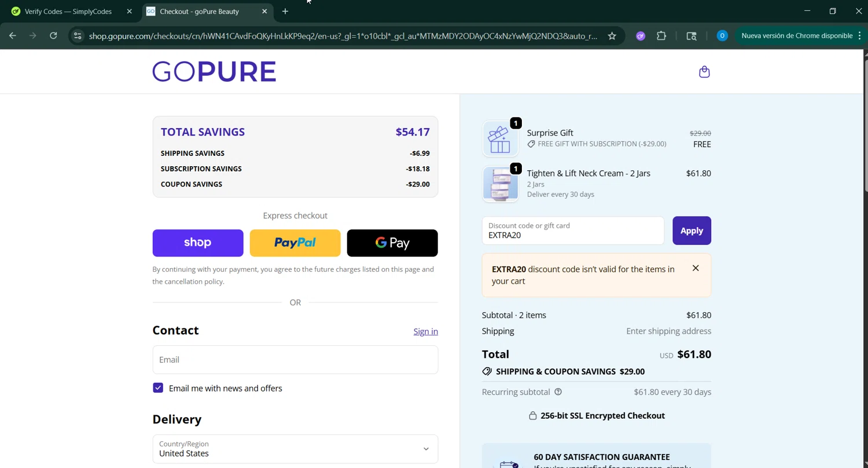Open the Country/Region dropdown
This screenshot has width=868, height=468.
(295, 449)
